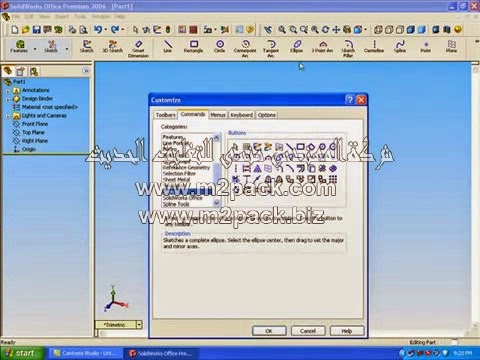
Task: Open the Features command group
Action: [x=19, y=46]
